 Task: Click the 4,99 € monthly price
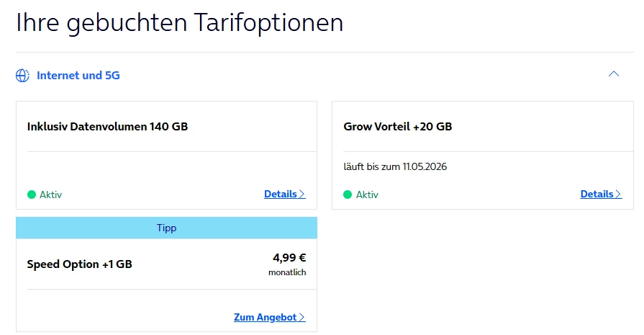click(289, 258)
